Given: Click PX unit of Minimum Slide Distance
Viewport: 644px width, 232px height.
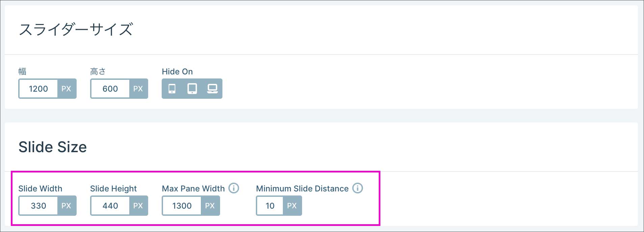Looking at the screenshot, I should pyautogui.click(x=292, y=206).
